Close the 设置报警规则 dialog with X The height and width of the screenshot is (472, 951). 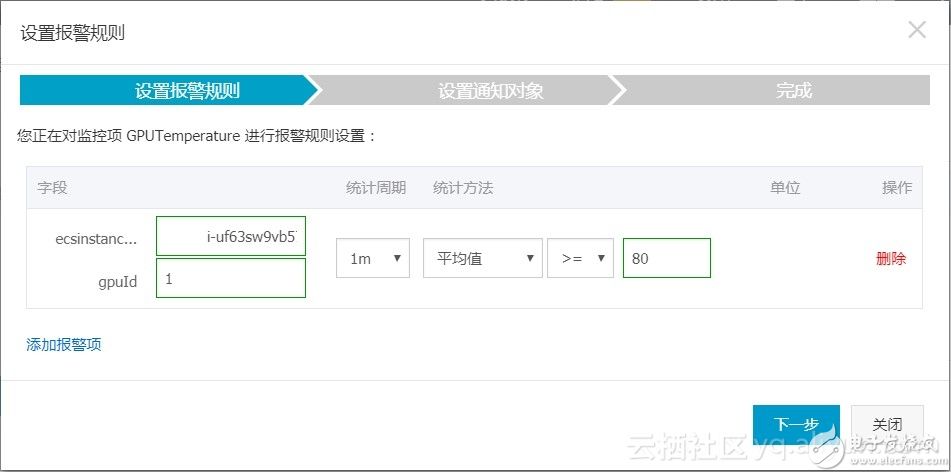coord(916,30)
